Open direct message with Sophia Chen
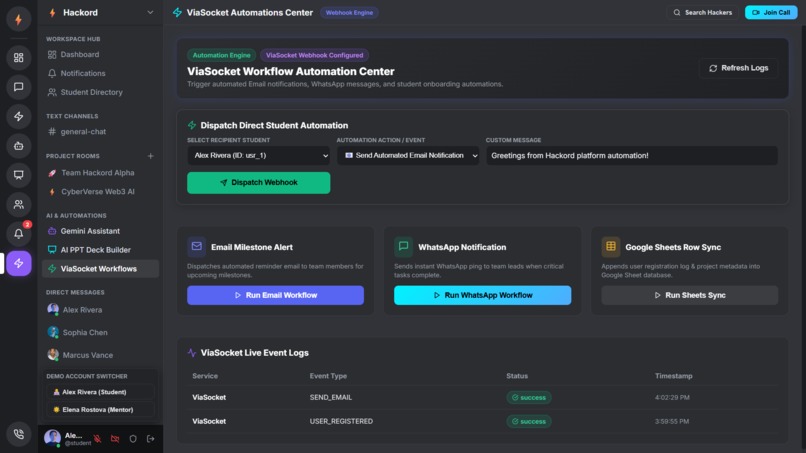This screenshot has width=806, height=453. [x=100, y=333]
